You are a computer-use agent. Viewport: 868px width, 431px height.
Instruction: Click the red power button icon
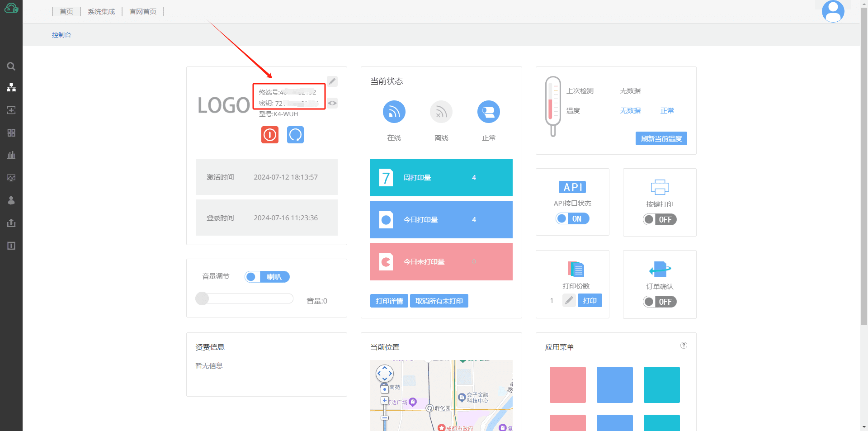[x=270, y=135]
